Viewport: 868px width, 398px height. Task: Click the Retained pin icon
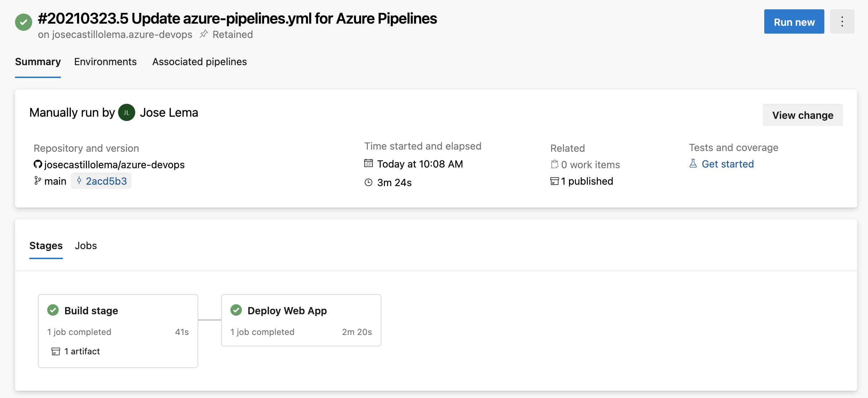204,34
